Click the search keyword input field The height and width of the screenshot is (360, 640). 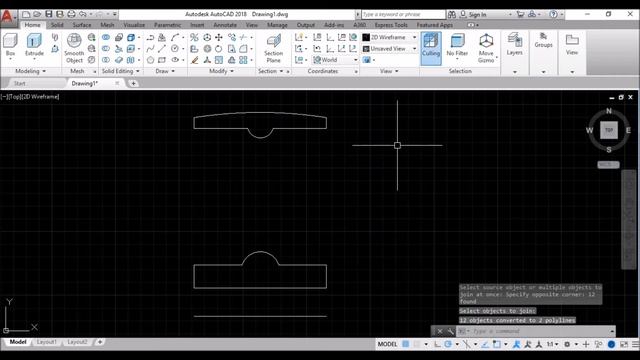point(403,14)
